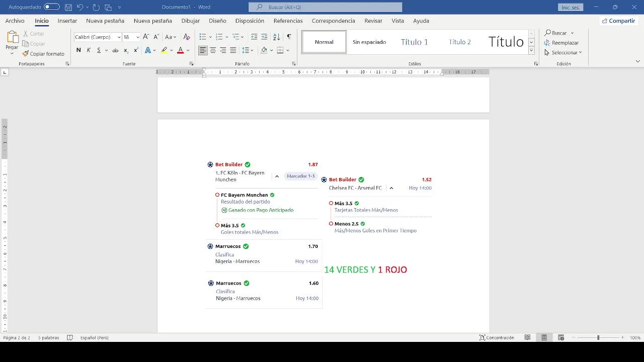Justify the paragraph text
Viewport: 644px width, 362px height.
pyautogui.click(x=233, y=50)
